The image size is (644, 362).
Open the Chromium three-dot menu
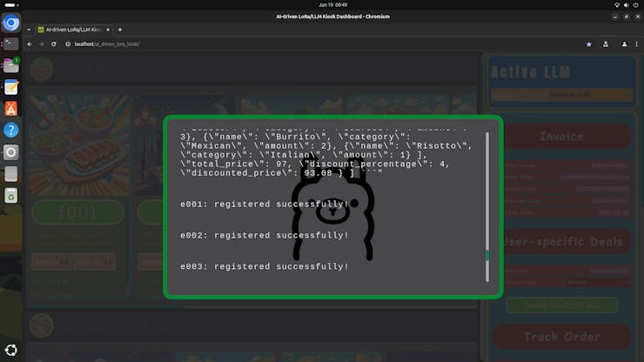637,44
